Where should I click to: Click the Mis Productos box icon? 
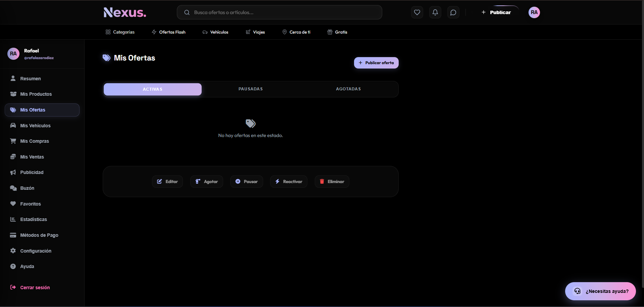click(x=13, y=94)
